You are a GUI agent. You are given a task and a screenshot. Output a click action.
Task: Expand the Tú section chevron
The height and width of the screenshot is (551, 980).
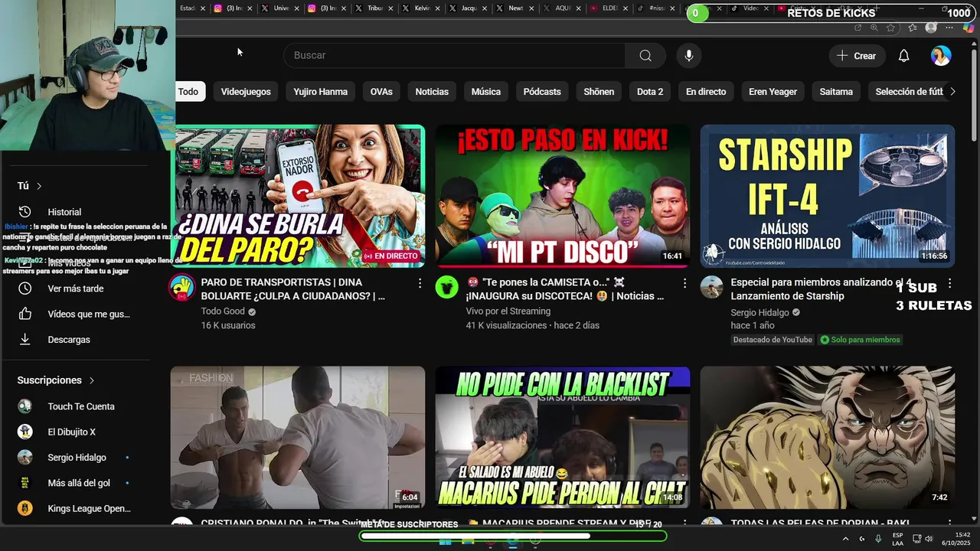39,186
